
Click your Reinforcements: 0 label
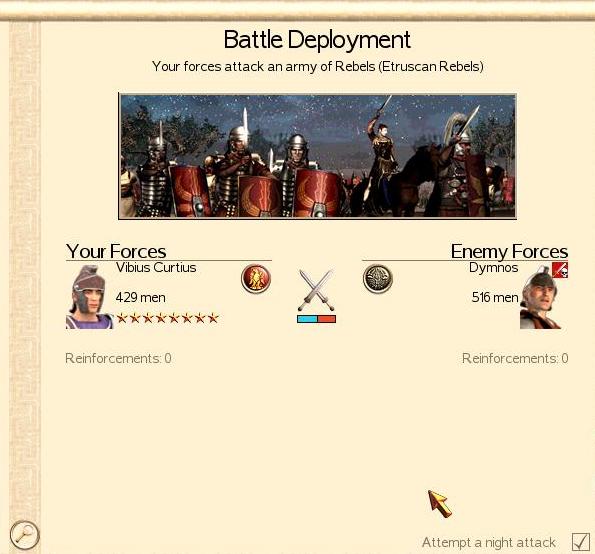click(118, 358)
